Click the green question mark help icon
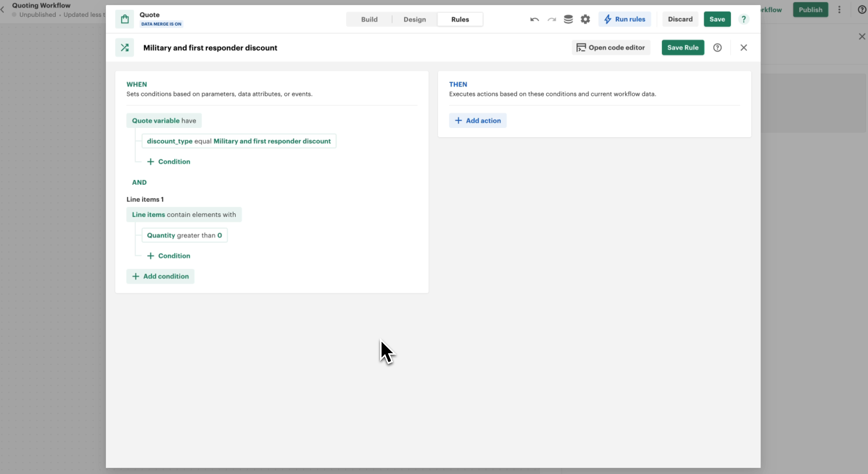 click(744, 19)
